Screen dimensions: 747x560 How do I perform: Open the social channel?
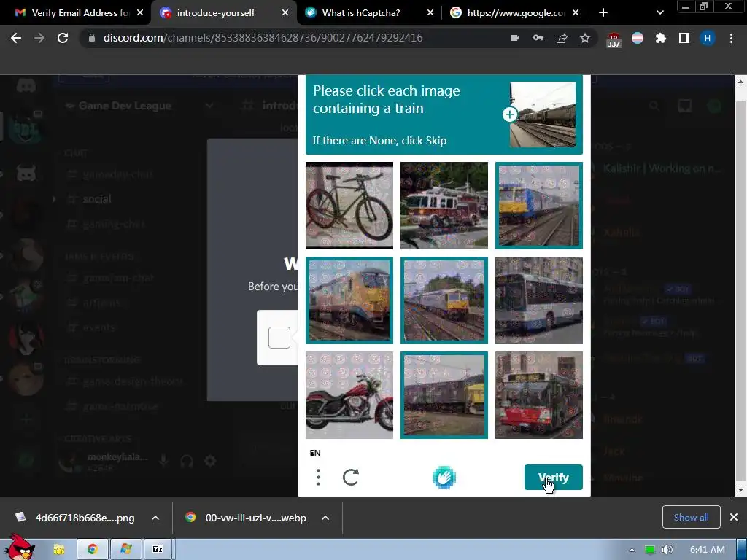pyautogui.click(x=97, y=199)
